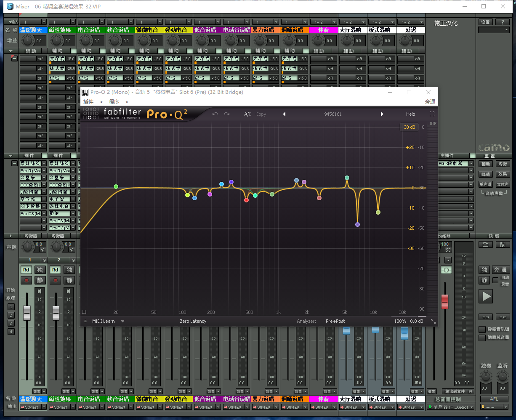Toggle the master 旁通 bypass button
Viewport: 516px width, 420px height.
pos(501,270)
